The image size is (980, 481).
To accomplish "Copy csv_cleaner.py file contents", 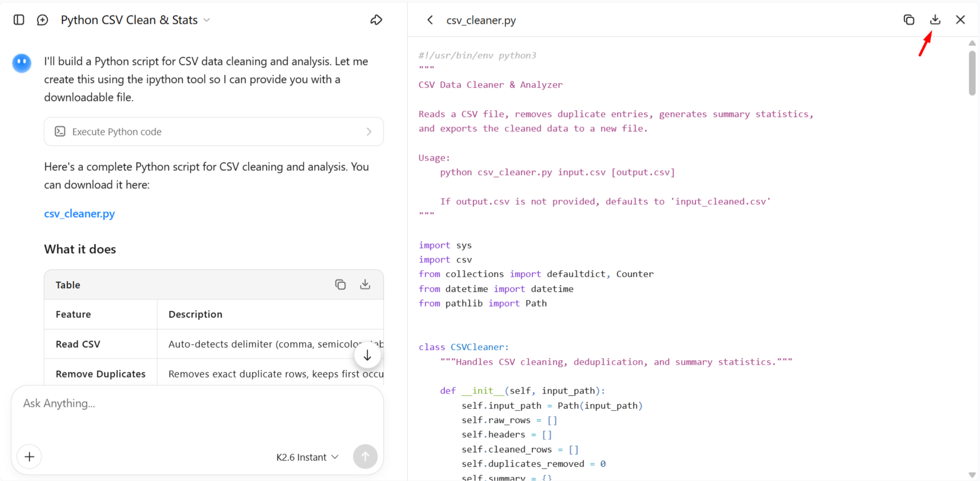I will point(909,20).
